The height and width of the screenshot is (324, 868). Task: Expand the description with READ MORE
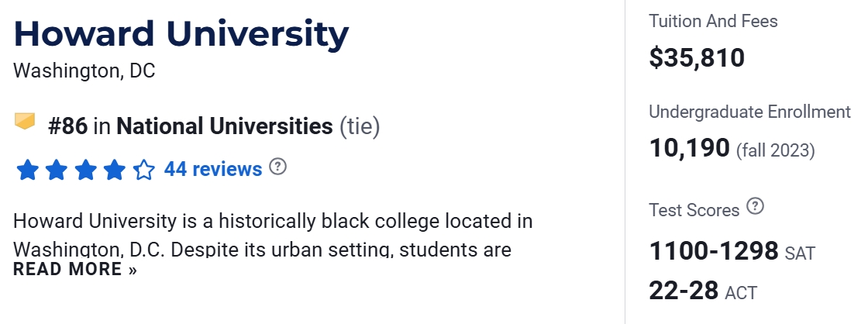75,270
